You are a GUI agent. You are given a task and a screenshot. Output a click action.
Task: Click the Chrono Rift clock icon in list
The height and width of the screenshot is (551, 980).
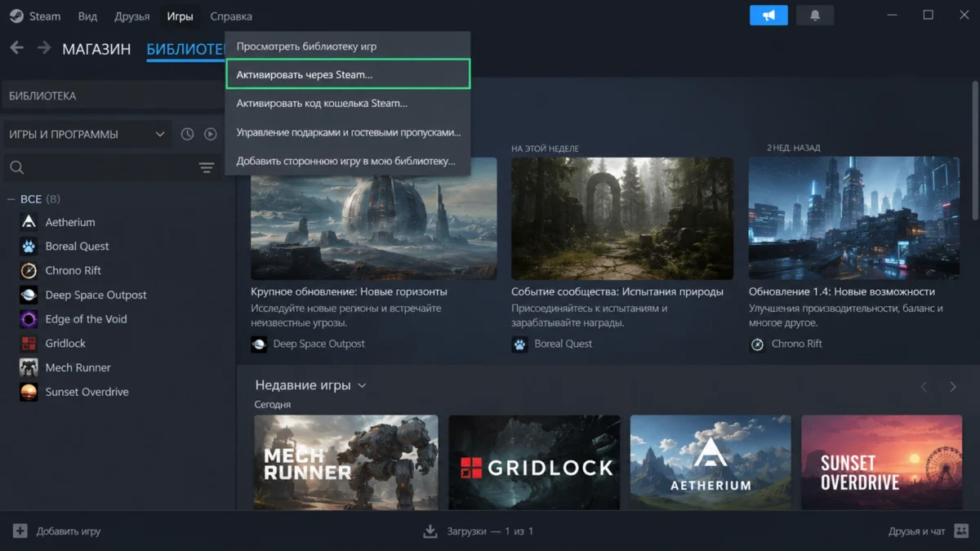click(x=29, y=270)
